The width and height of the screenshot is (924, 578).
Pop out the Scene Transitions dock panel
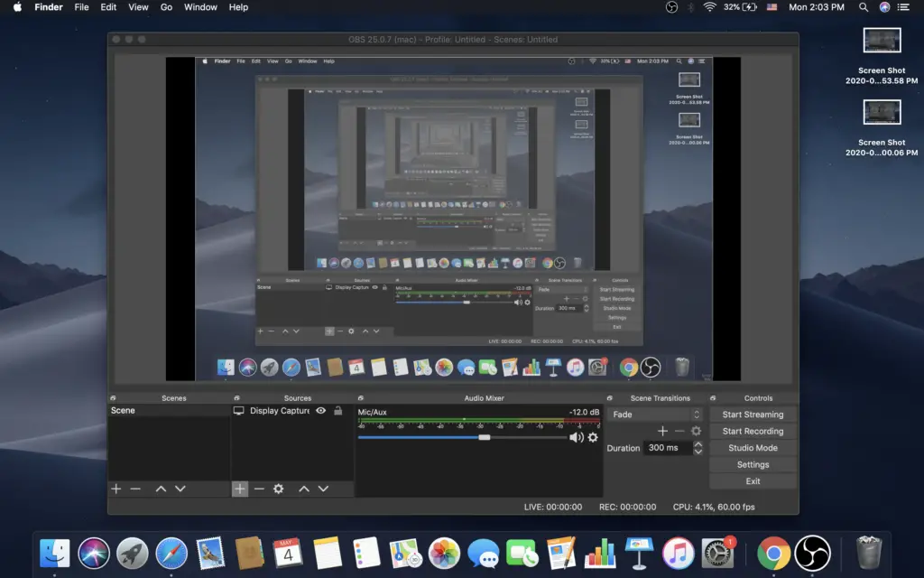click(x=610, y=398)
